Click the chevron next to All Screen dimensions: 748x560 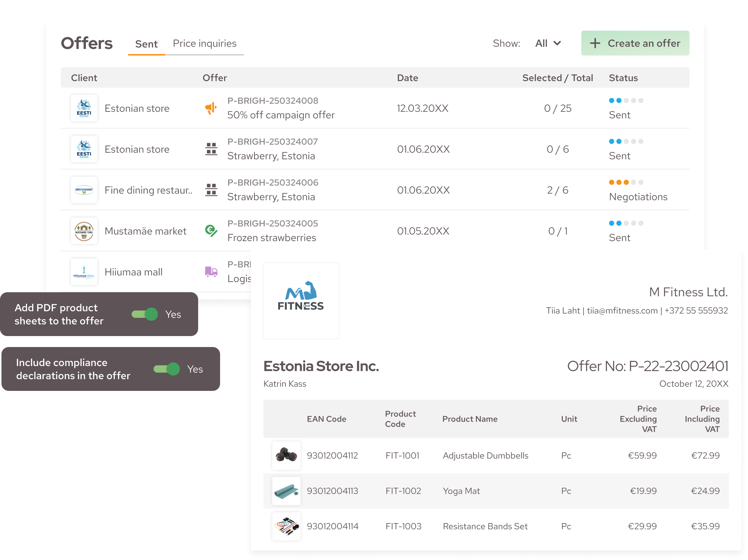[x=557, y=43]
